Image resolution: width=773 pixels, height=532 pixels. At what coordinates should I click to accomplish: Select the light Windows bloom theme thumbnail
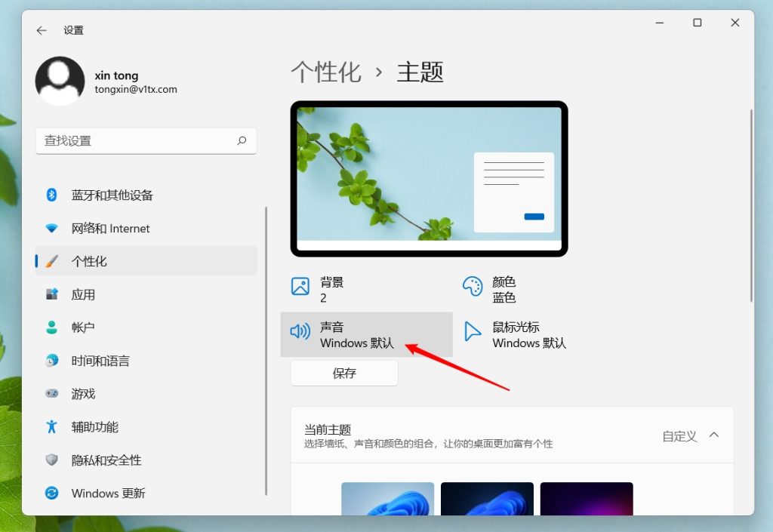point(387,499)
